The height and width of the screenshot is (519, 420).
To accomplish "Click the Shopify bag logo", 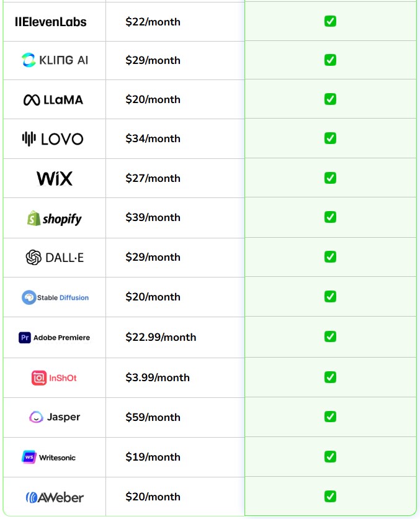I will tap(34, 218).
